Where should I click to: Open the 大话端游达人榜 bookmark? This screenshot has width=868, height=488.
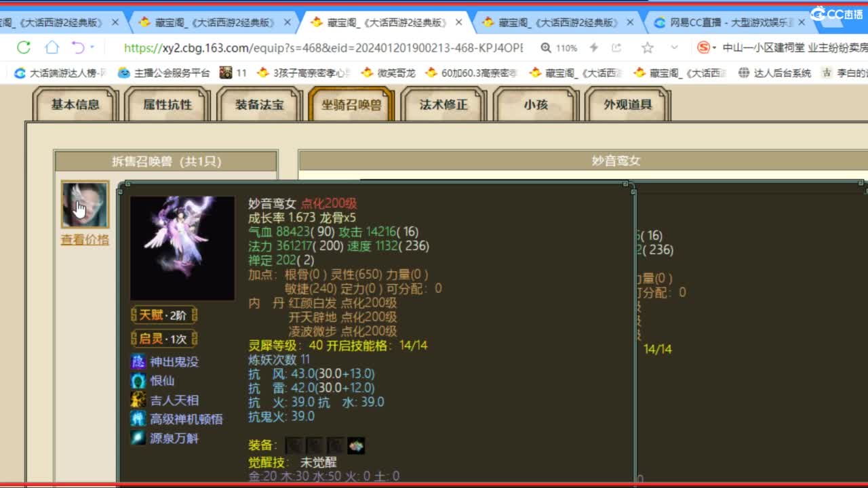click(x=61, y=73)
